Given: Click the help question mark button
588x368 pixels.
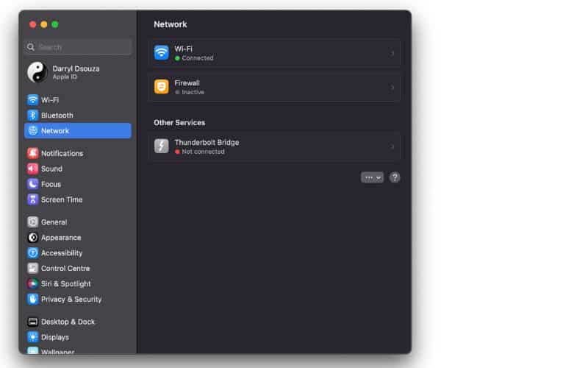Looking at the screenshot, I should (395, 177).
